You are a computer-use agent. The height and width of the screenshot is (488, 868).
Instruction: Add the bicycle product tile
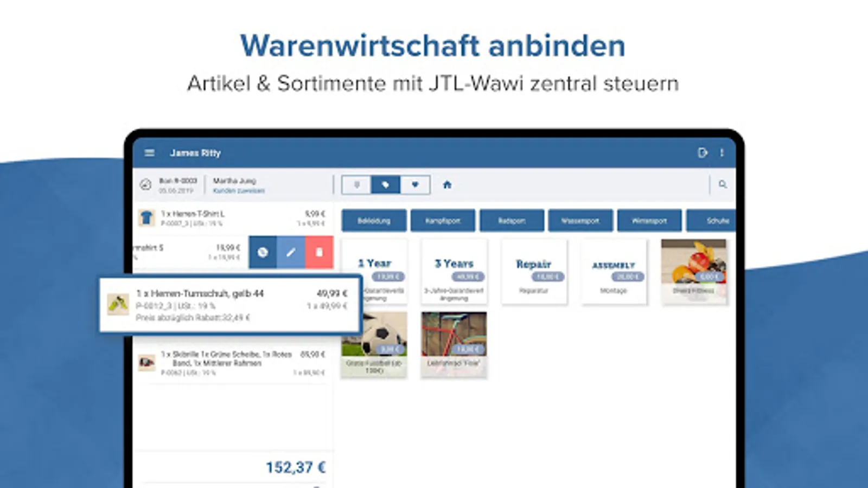(454, 344)
